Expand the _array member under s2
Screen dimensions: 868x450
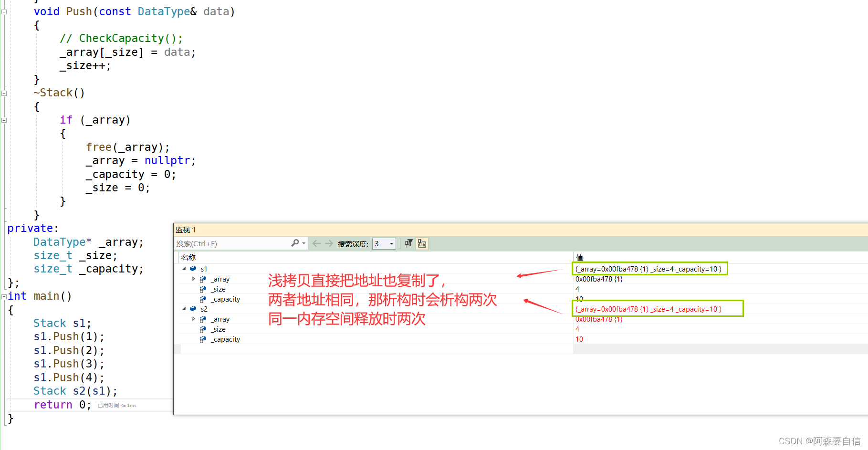tap(193, 319)
